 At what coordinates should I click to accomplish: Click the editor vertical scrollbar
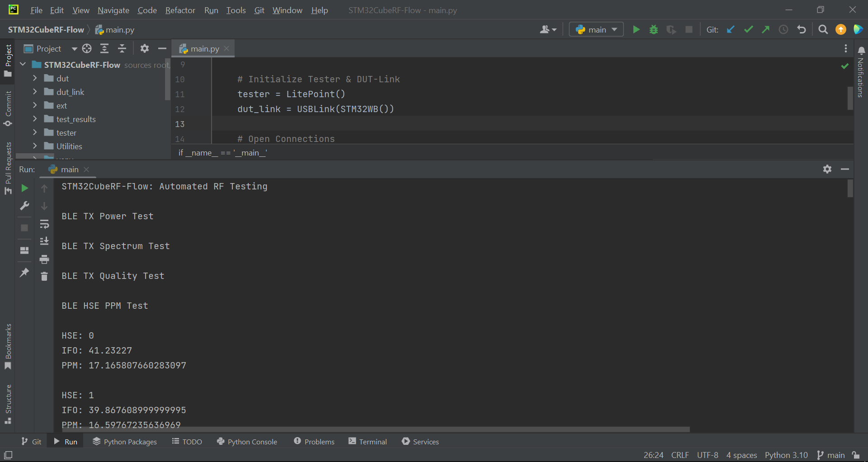(x=850, y=98)
